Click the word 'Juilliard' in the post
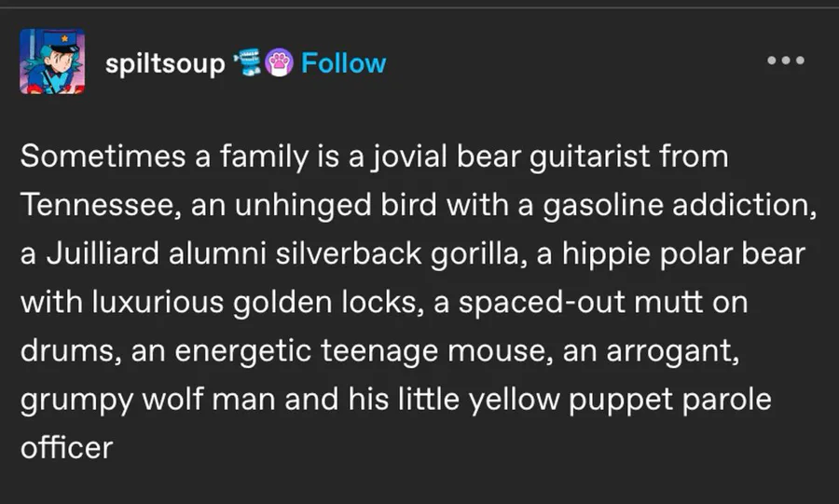Screen dimensions: 839x504 [103, 253]
